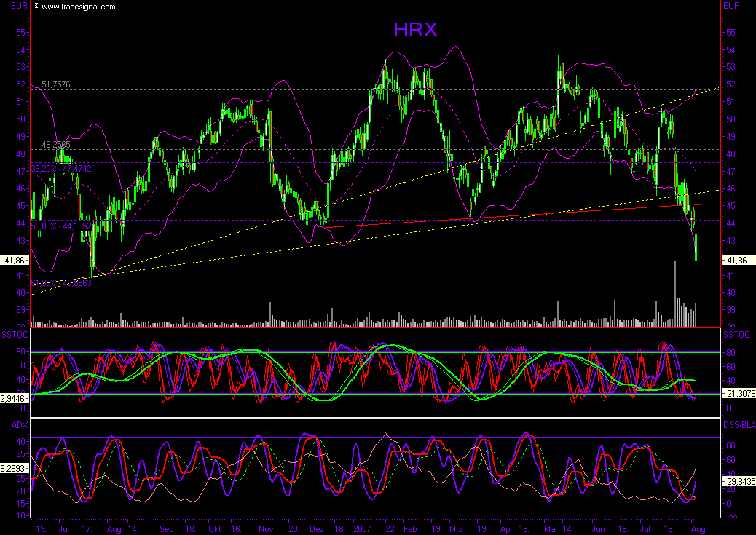This screenshot has height=535, width=756.
Task: Click the HRX chart title
Action: 414,30
